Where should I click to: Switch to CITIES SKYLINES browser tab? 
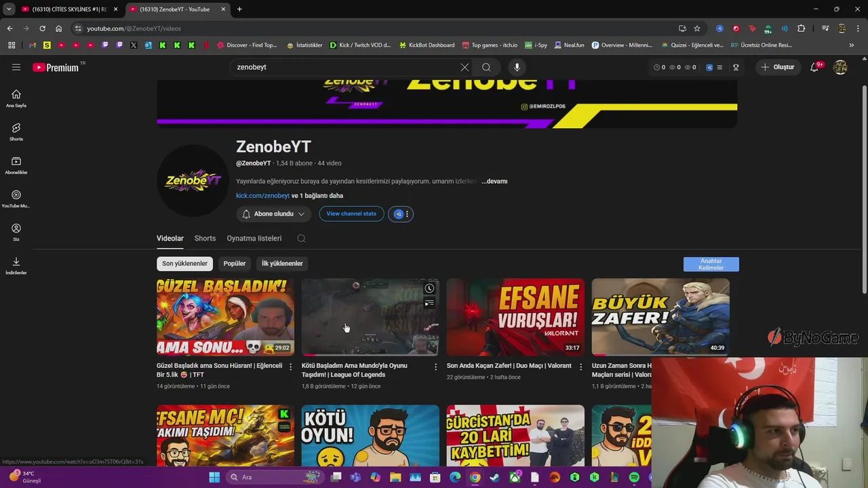(69, 9)
